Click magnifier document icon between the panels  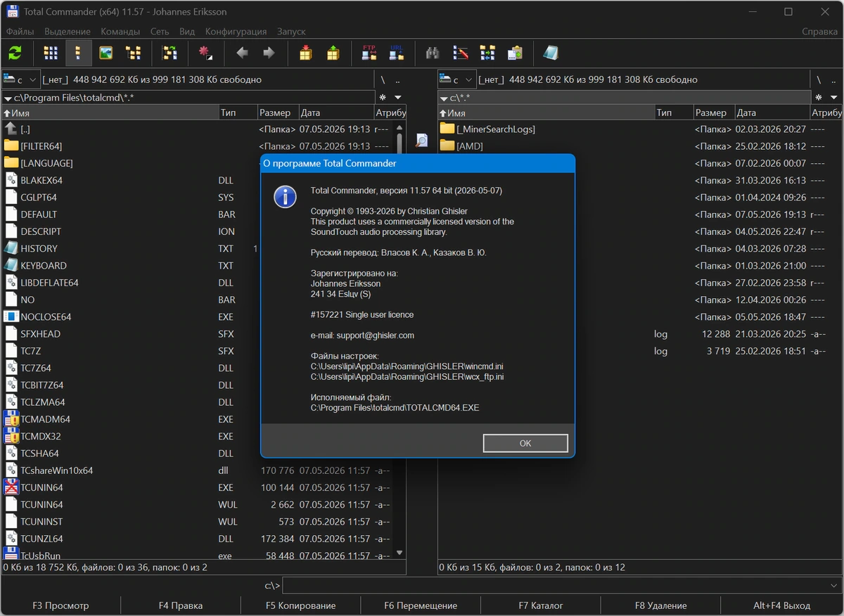[x=421, y=140]
